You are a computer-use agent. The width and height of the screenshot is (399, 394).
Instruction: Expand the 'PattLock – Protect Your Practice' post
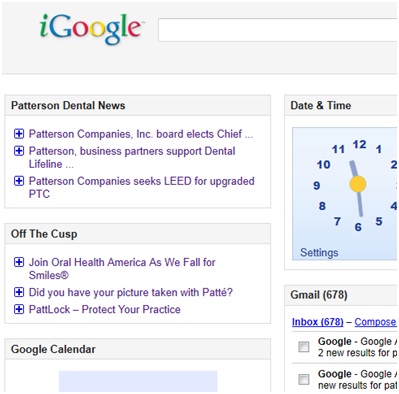pyautogui.click(x=19, y=309)
